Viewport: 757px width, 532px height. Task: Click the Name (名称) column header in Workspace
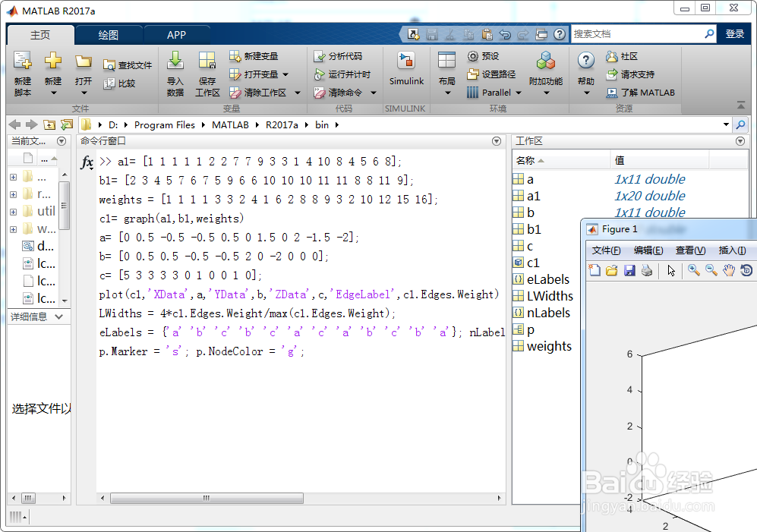[561, 160]
